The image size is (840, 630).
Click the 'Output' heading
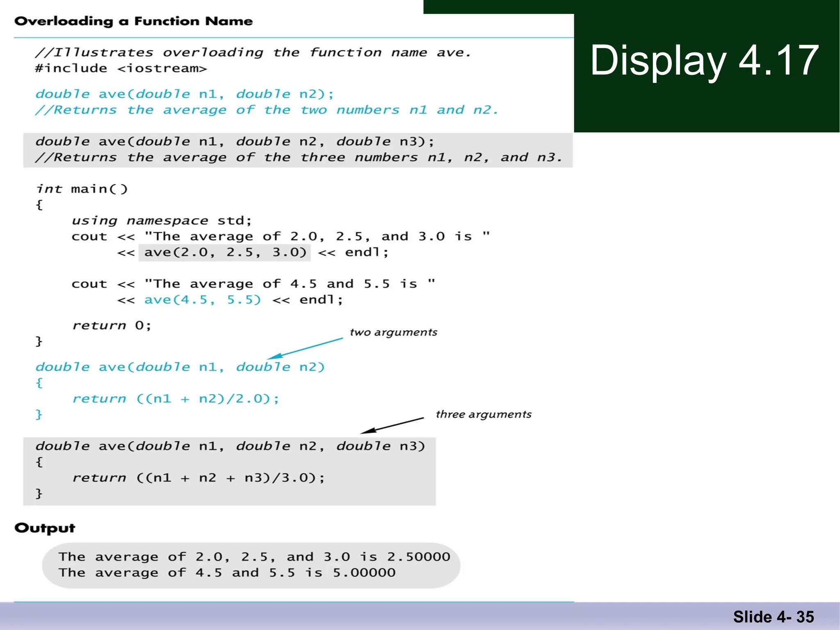click(45, 528)
